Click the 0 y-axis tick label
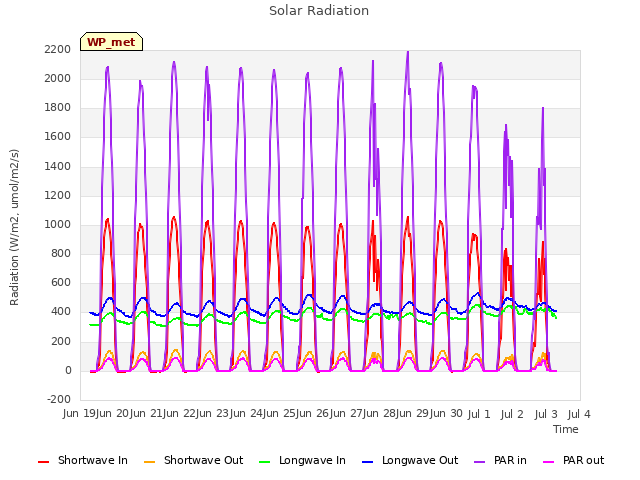Screen dimensions: 640x480 coord(68,371)
